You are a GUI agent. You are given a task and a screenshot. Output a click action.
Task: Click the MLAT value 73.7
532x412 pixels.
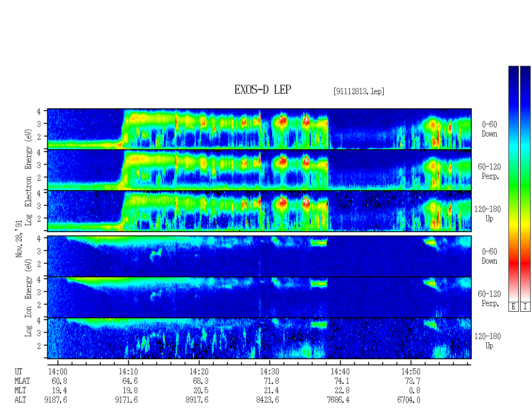pyautogui.click(x=412, y=381)
